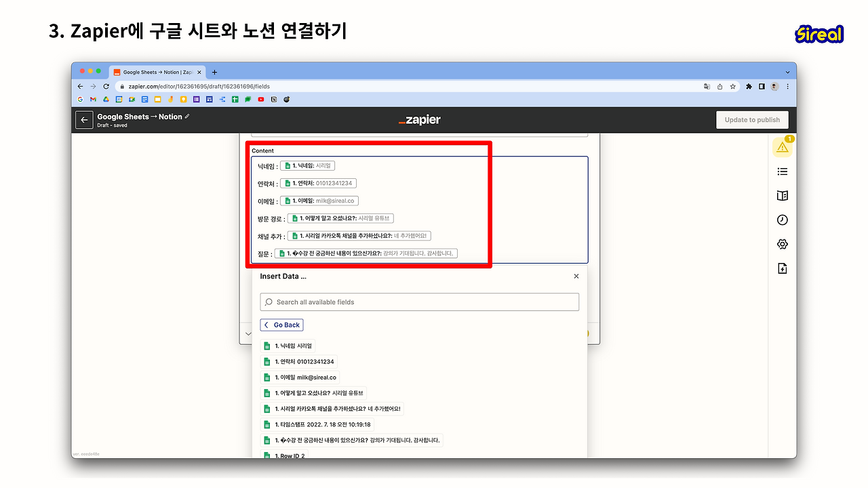Click the 닉네임 시리얼 pill in Content field
Image resolution: width=868 pixels, height=488 pixels.
(x=308, y=165)
